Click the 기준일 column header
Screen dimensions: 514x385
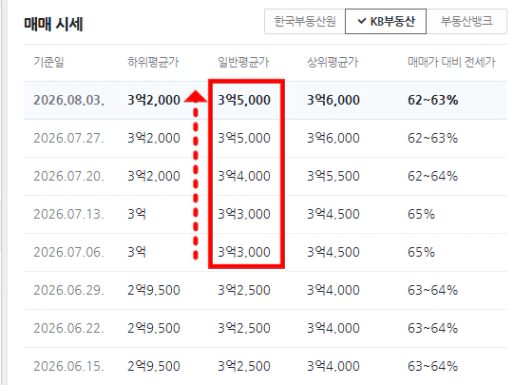tap(49, 62)
